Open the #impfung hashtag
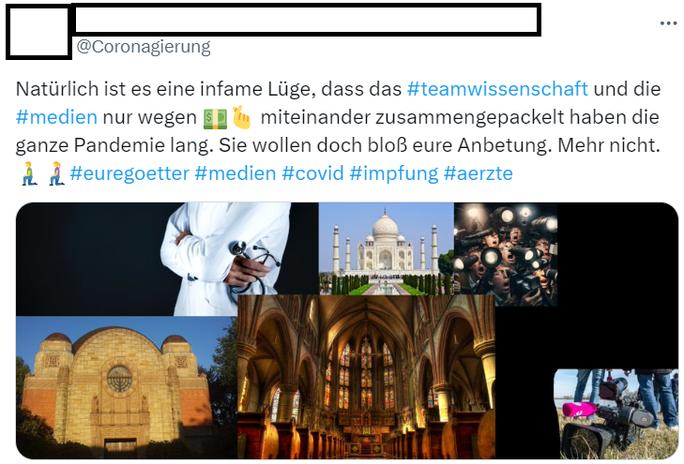 tap(393, 174)
